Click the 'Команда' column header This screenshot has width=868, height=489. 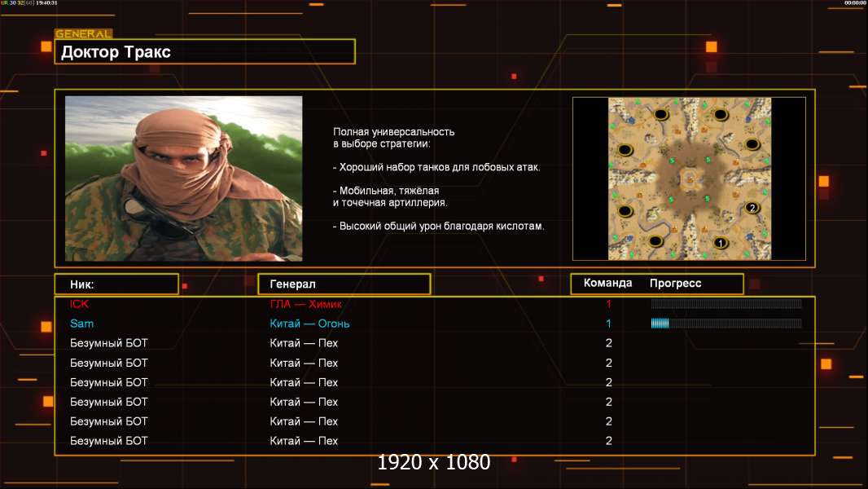[607, 283]
